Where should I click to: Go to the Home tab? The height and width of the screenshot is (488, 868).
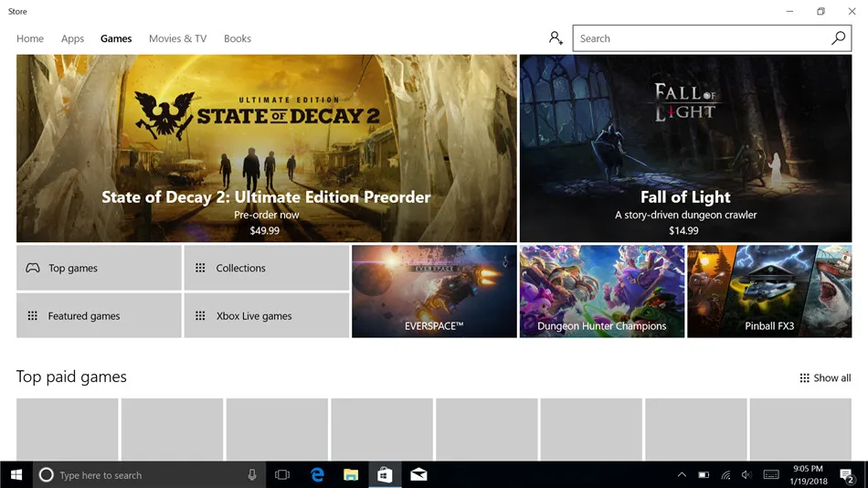(x=30, y=38)
